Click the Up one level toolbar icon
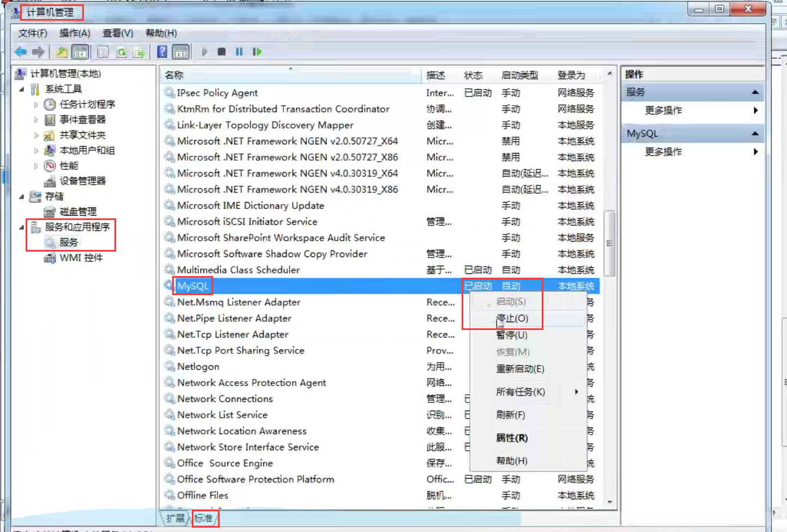787x532 pixels. [62, 52]
